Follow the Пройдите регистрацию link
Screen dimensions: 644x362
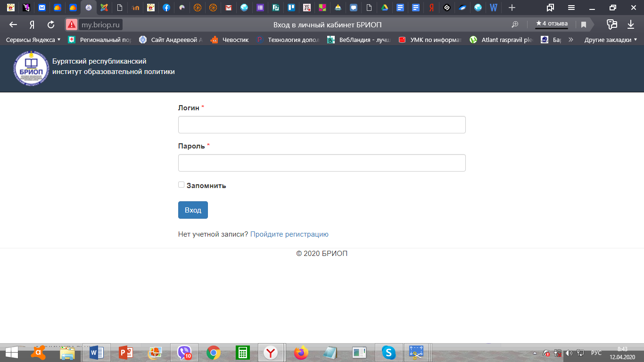coord(289,234)
